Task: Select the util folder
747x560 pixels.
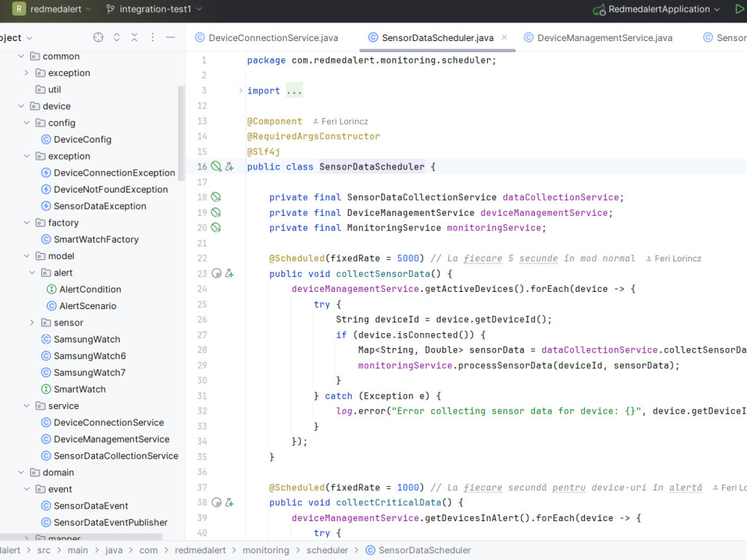Action: (48, 90)
